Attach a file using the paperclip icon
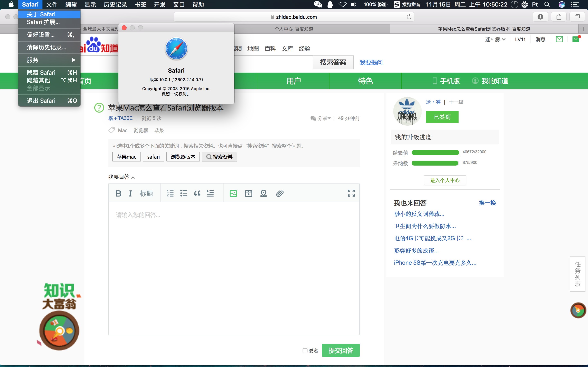The width and height of the screenshot is (588, 367). (x=280, y=193)
